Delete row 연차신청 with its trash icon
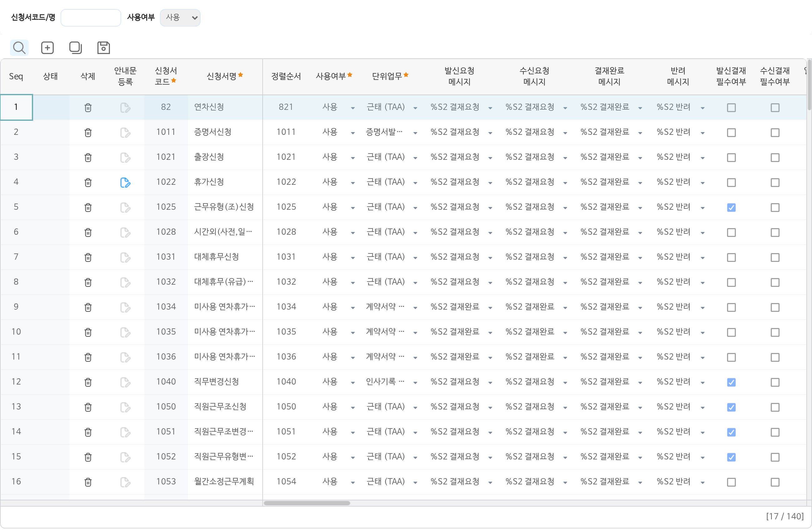Image resolution: width=812 pixels, height=530 pixels. coord(88,108)
